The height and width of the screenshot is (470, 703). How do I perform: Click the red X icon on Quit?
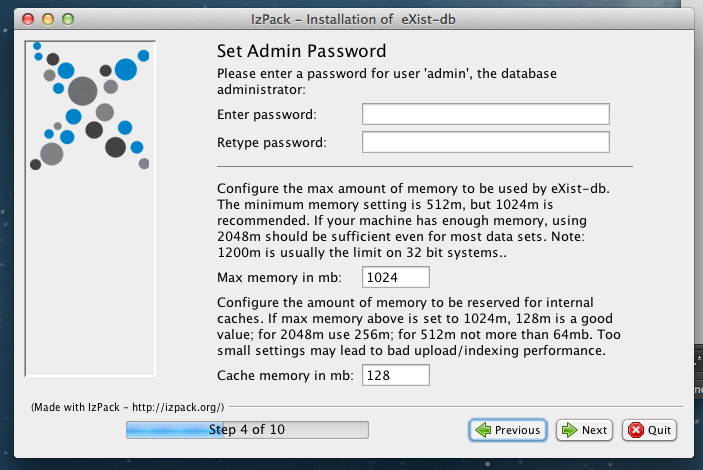tap(635, 430)
